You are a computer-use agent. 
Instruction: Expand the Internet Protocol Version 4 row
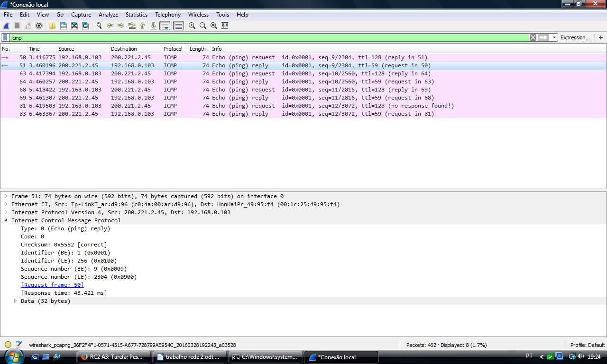pos(6,212)
